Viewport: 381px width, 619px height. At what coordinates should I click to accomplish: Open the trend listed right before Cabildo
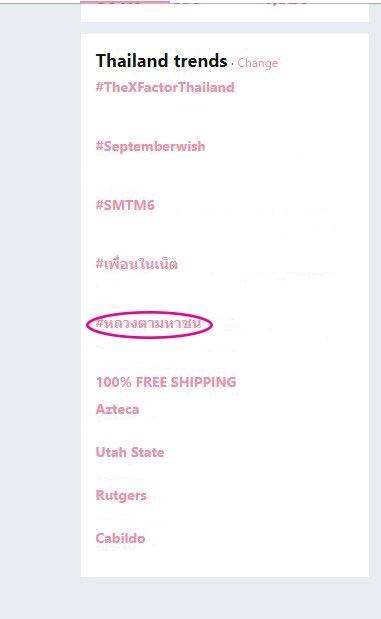pos(121,495)
